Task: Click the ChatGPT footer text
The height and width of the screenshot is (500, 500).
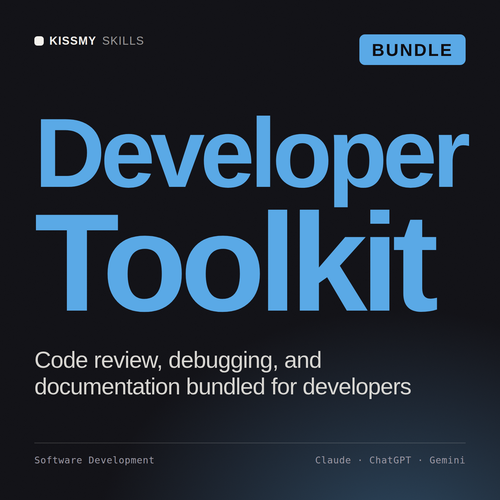Action: [390, 460]
